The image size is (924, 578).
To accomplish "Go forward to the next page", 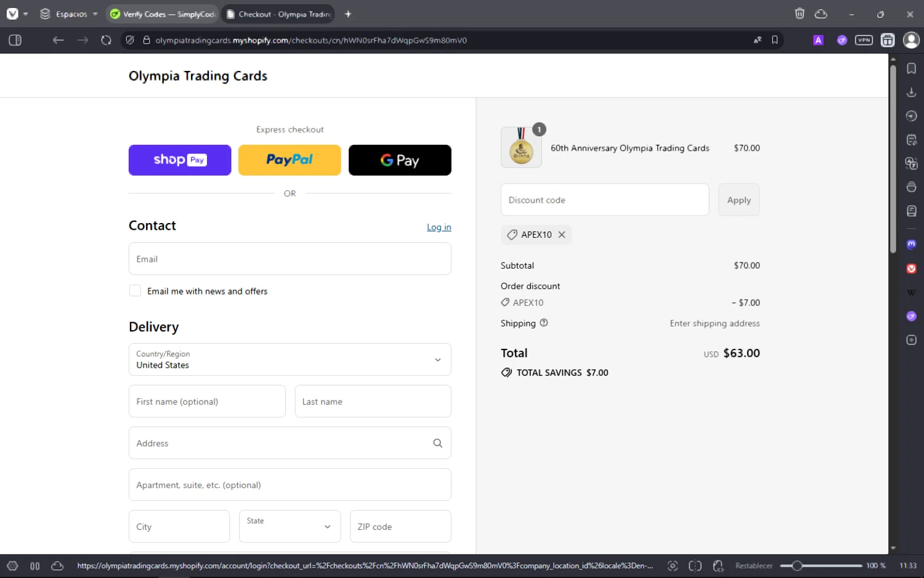I will [83, 40].
